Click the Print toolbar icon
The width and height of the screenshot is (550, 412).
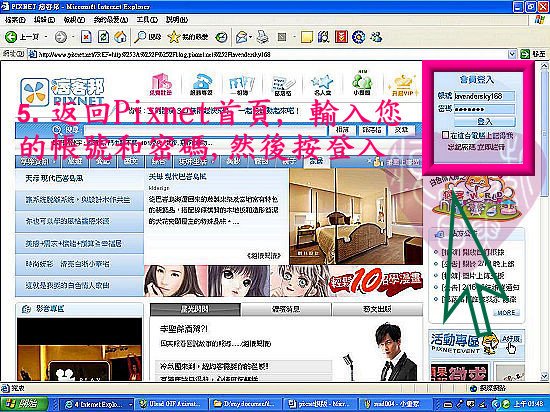coord(262,37)
